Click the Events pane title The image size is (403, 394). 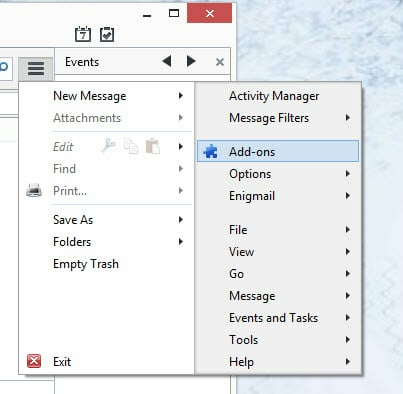point(82,62)
